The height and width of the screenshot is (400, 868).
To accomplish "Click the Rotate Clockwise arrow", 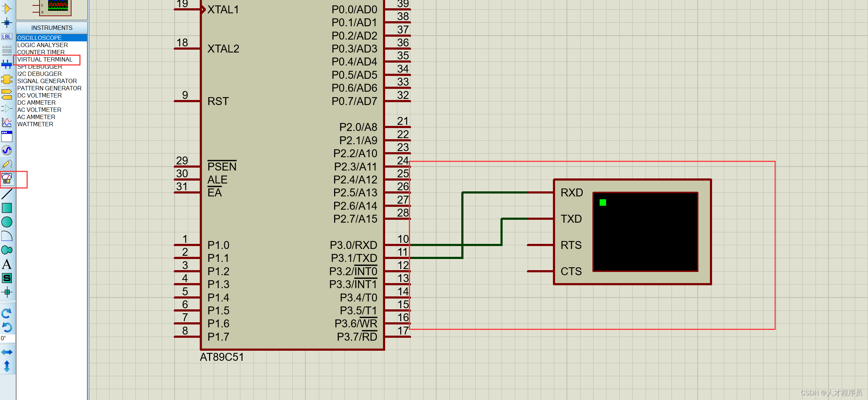I will (x=7, y=313).
